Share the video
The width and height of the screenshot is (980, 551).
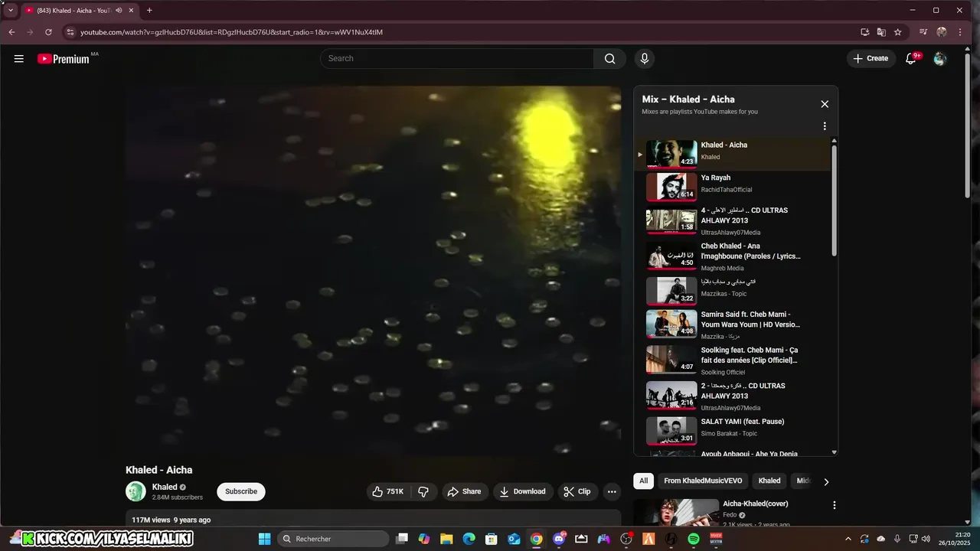pyautogui.click(x=464, y=491)
